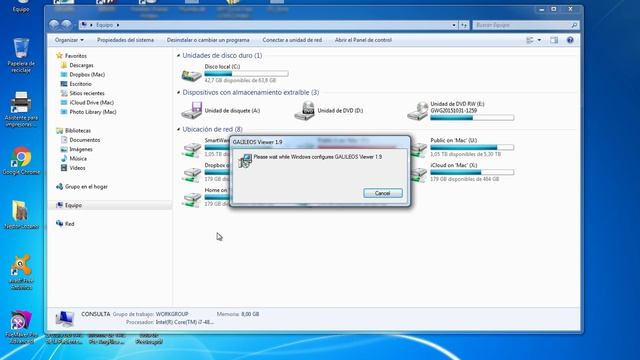Select the SmartWare network drive icon

pos(191,149)
